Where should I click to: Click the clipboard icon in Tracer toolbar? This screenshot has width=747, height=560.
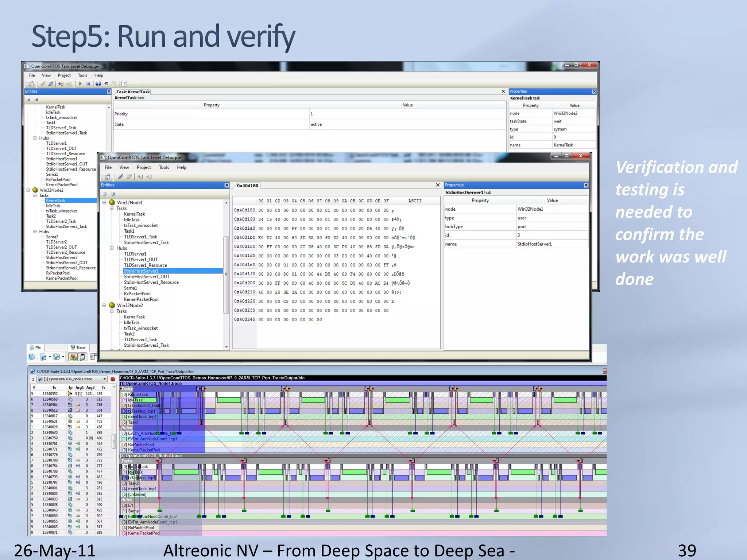pyautogui.click(x=83, y=357)
